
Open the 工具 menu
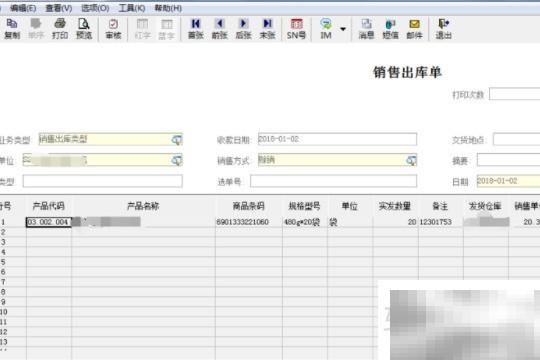(x=132, y=8)
